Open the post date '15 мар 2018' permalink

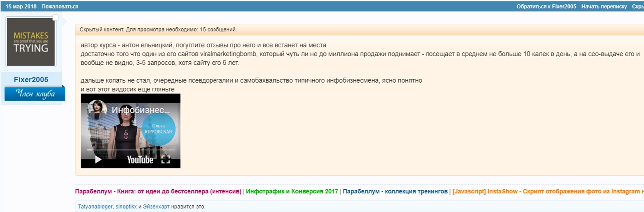pos(21,6)
